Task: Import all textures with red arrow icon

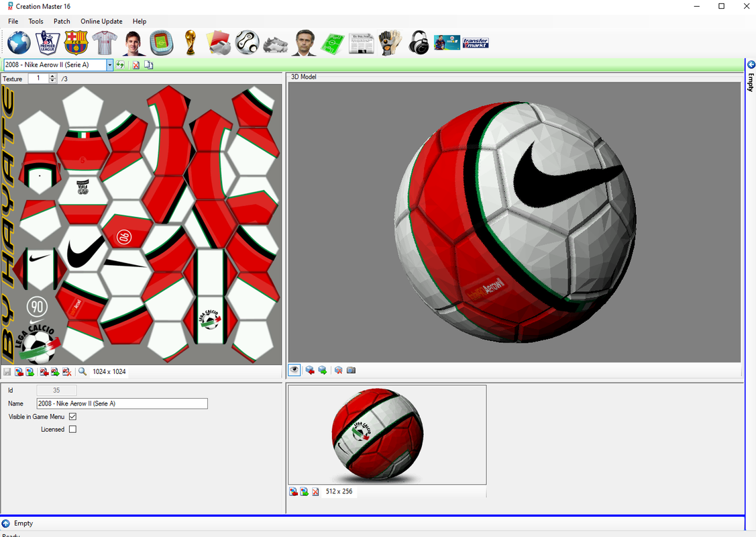Action: (44, 371)
